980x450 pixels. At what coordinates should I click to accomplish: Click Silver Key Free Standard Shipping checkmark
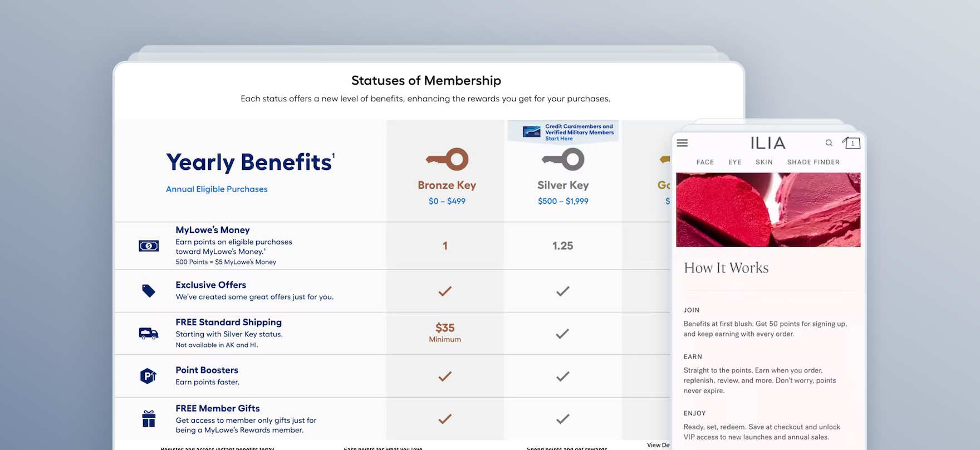click(x=562, y=334)
